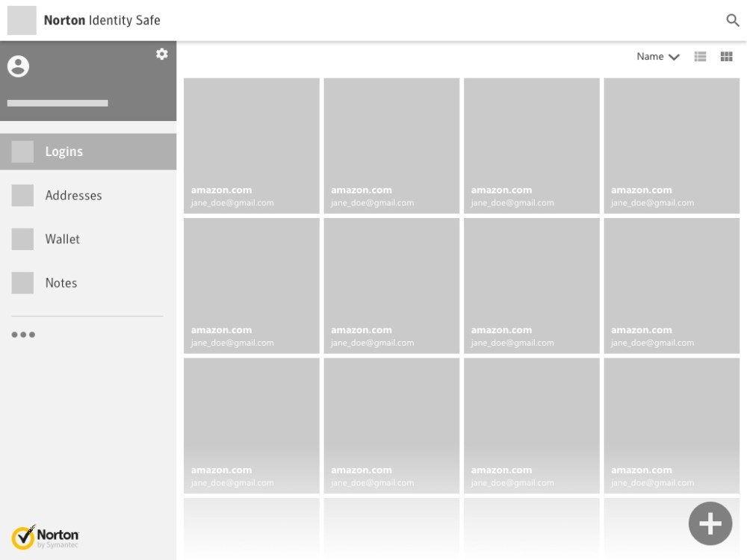
Task: Click the username placeholder bar under avatar
Action: tap(58, 103)
